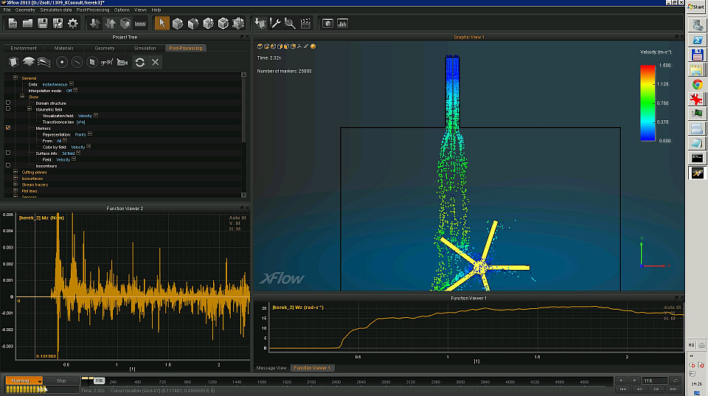Activate the selection arrow tool
Viewport: 708px width, 396px height.
point(162,23)
